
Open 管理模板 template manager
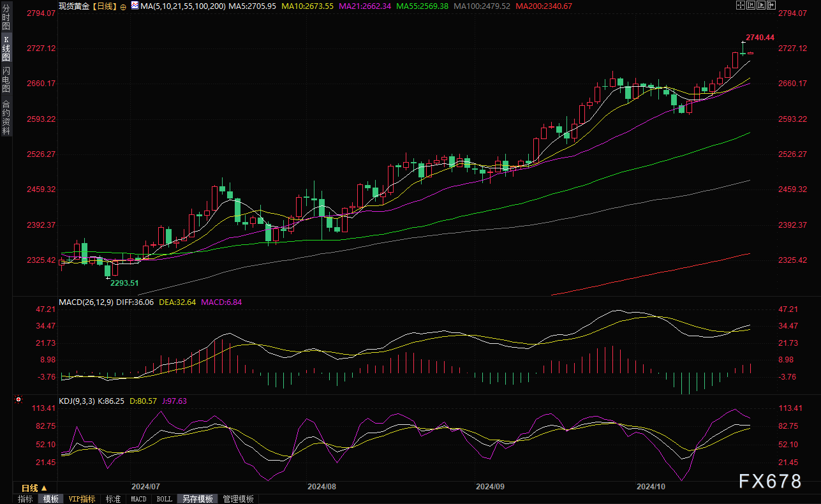[238, 499]
